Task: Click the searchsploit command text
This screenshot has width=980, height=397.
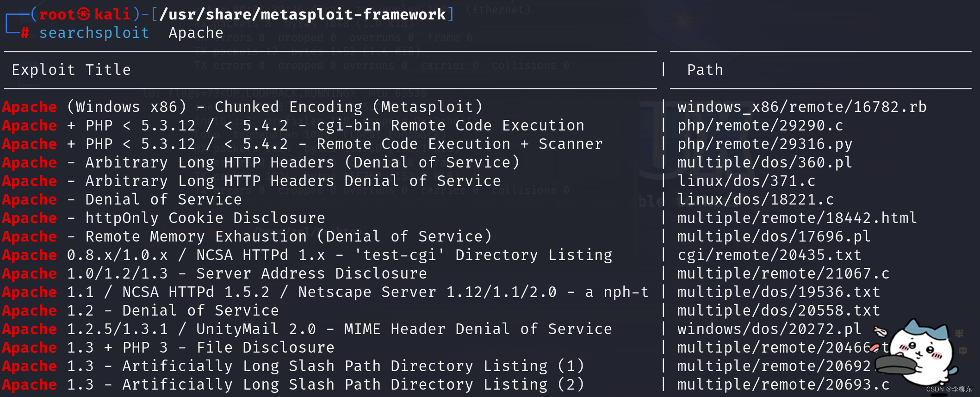Action: (x=94, y=33)
